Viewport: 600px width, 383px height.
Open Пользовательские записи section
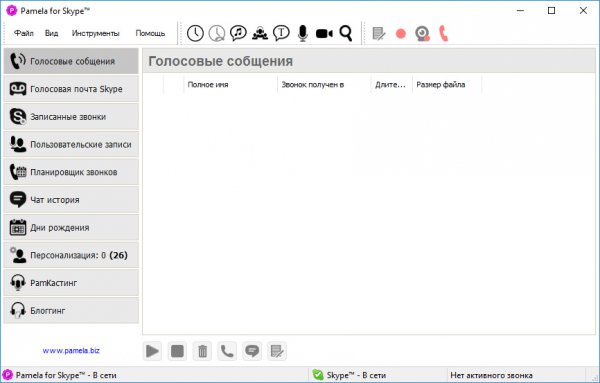[x=71, y=144]
